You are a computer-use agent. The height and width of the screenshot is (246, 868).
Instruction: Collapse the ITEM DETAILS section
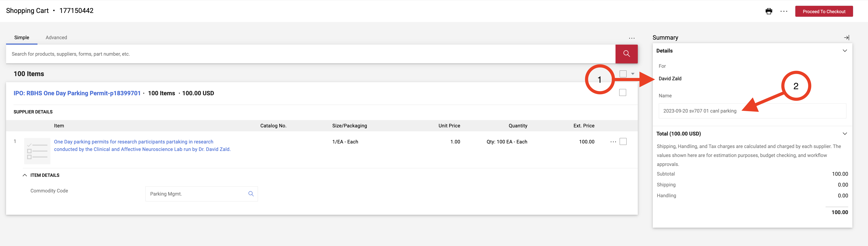coord(25,175)
